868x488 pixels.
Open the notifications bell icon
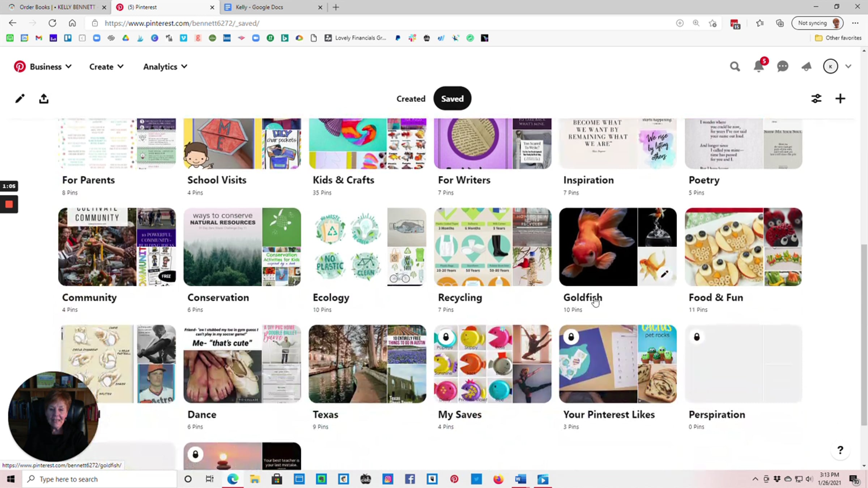click(x=758, y=67)
